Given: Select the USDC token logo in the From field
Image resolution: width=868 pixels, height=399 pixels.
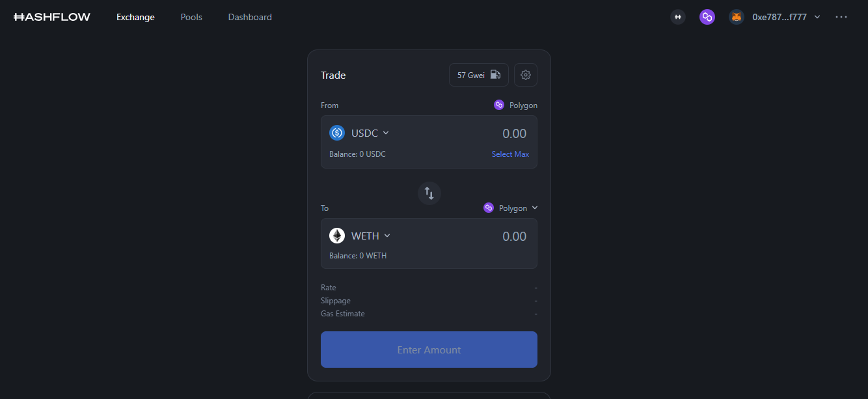Looking at the screenshot, I should (337, 132).
